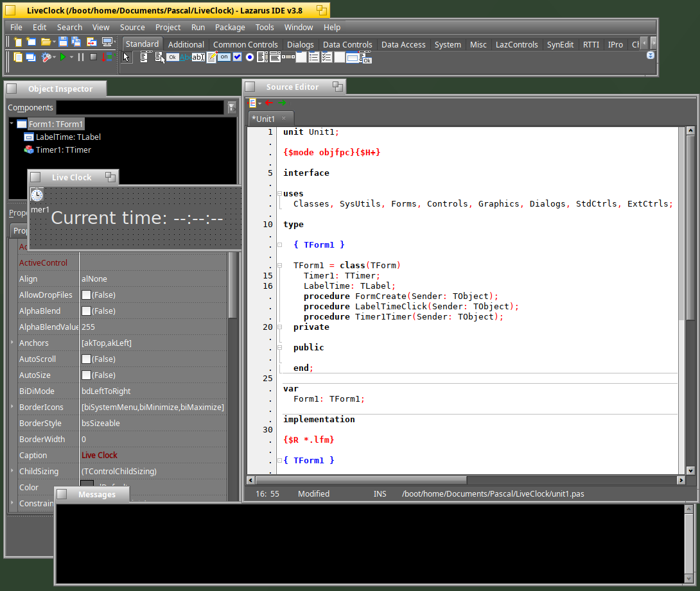Click the Pause debugging icon
Viewport: 700px width, 591px height.
point(81,57)
